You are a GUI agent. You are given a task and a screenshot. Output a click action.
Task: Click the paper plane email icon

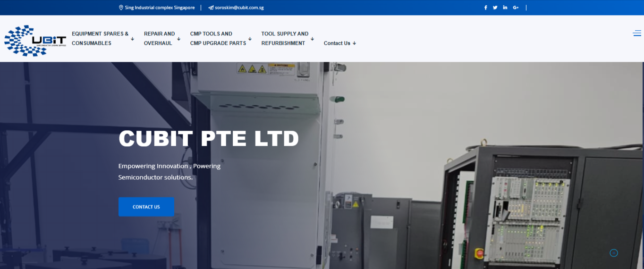[x=211, y=8]
